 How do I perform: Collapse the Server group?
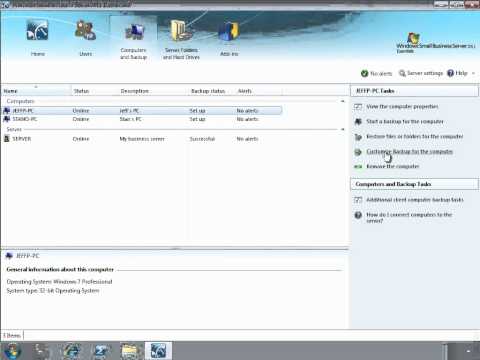pos(342,129)
